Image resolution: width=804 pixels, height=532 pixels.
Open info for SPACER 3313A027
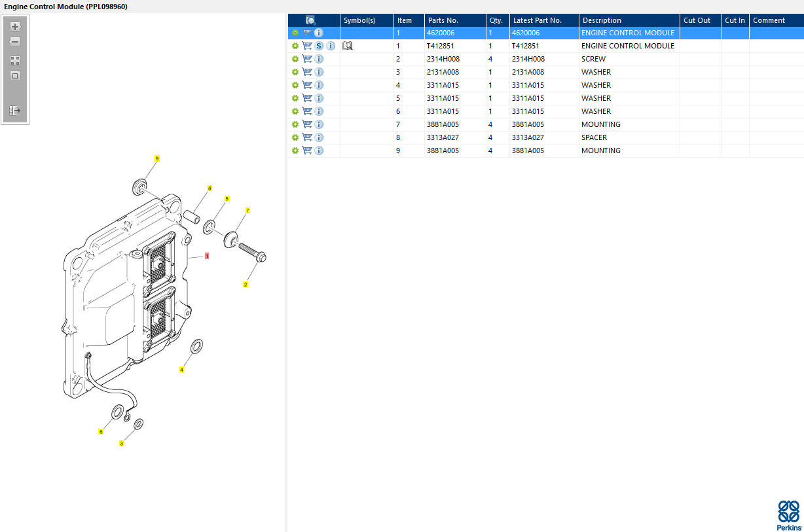[x=319, y=137]
